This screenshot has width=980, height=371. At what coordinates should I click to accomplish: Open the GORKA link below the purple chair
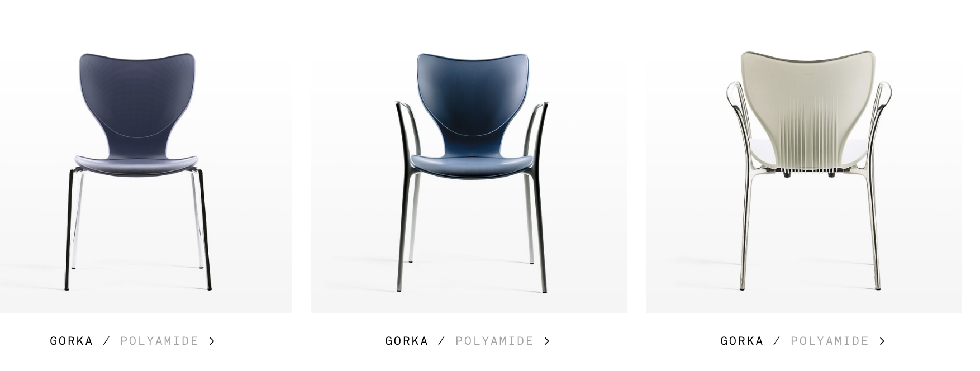(x=72, y=341)
